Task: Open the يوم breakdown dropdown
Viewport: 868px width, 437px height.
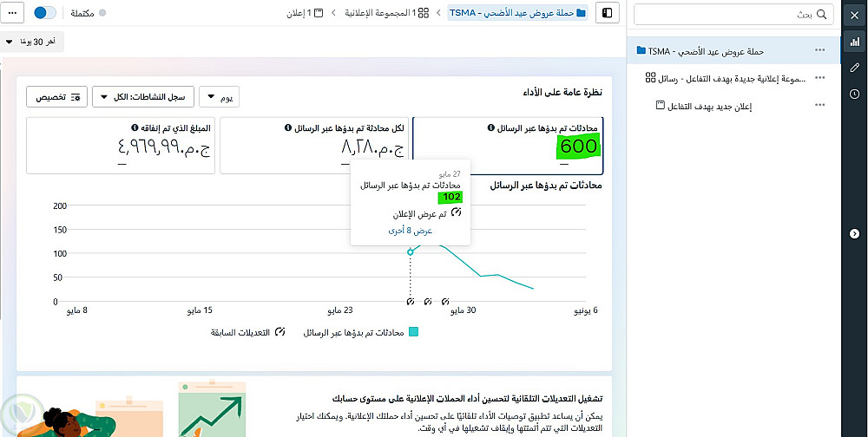Action: coord(220,97)
